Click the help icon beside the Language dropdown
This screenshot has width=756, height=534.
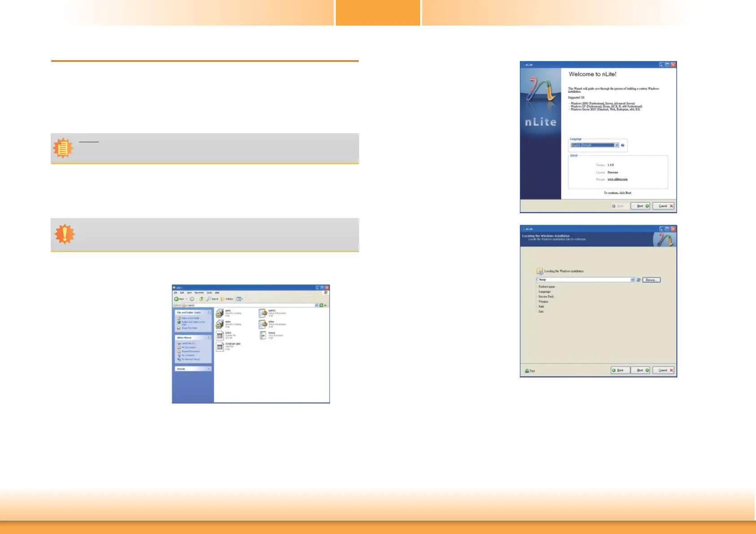tap(623, 145)
